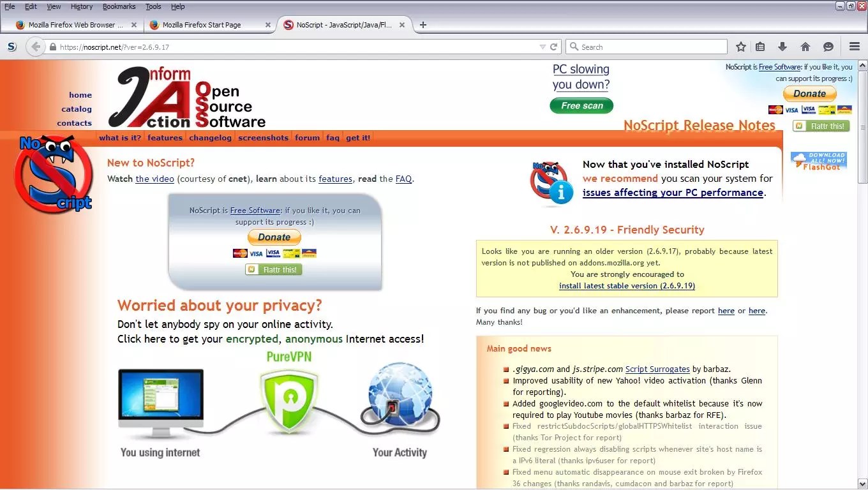
Task: Show bookmarks list icon
Action: click(759, 47)
